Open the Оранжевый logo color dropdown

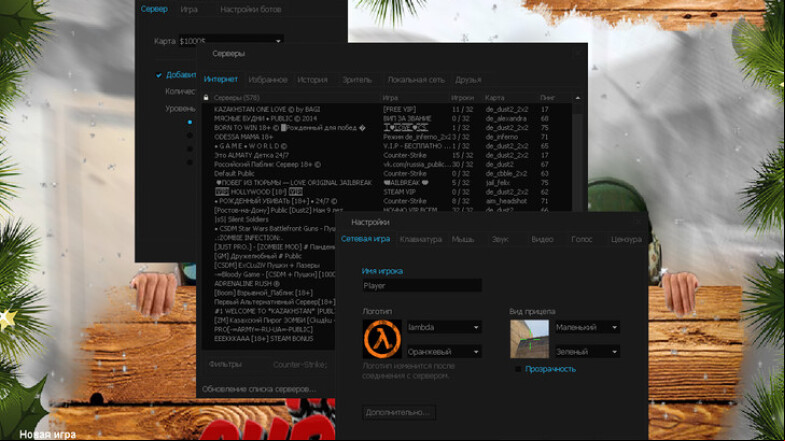click(x=444, y=352)
